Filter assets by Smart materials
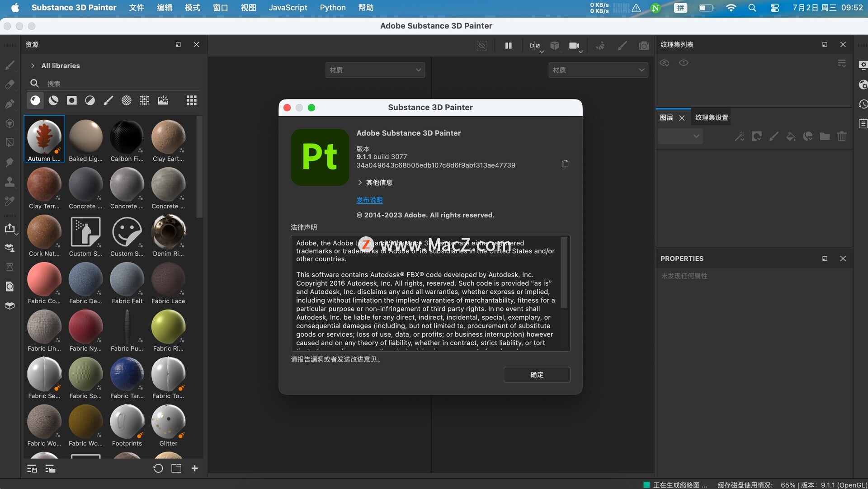 pyautogui.click(x=53, y=100)
